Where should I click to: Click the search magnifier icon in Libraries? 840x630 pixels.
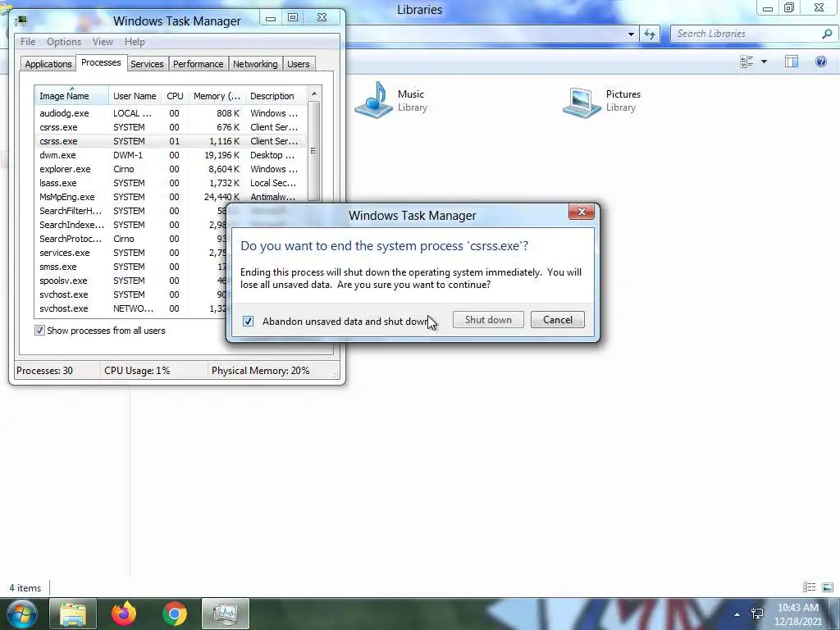point(827,34)
